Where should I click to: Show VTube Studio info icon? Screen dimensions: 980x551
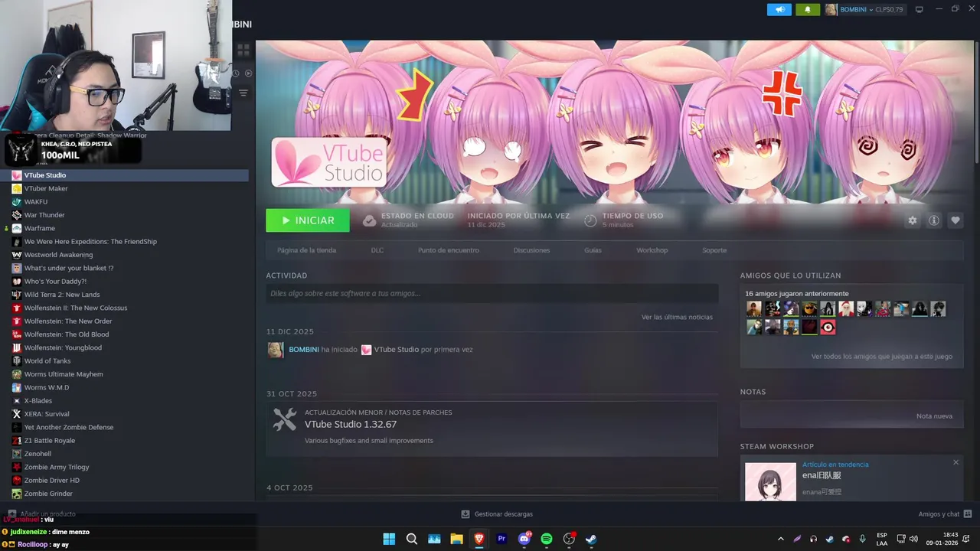pos(934,220)
